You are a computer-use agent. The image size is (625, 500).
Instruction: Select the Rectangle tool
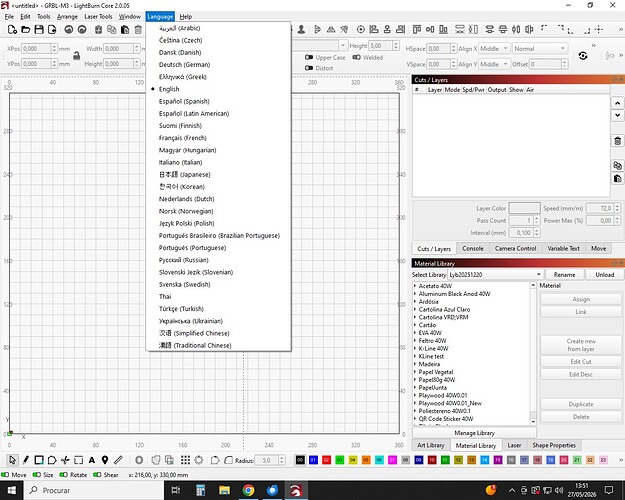(39, 460)
